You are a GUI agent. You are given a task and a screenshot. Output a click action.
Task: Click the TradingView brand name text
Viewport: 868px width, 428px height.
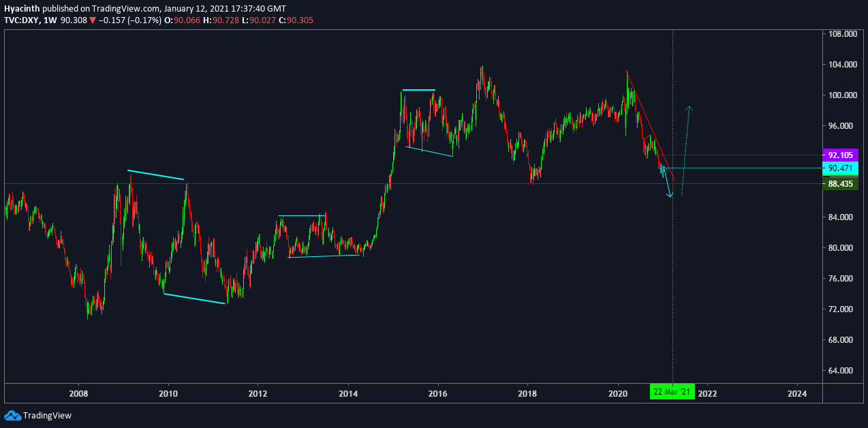47,415
